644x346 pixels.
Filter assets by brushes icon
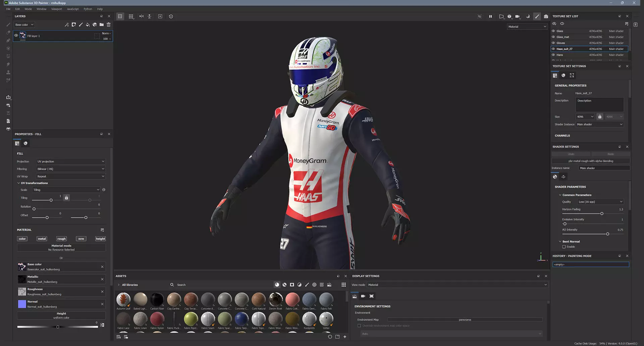(x=307, y=285)
